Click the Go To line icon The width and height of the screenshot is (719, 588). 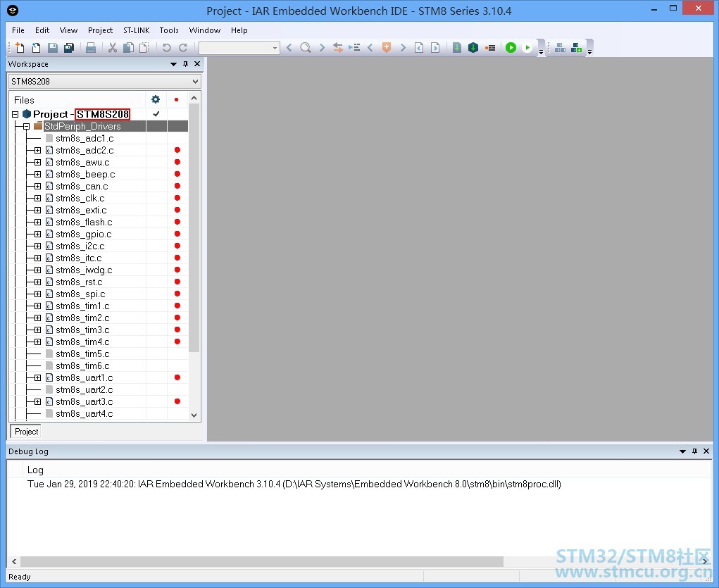[x=354, y=47]
